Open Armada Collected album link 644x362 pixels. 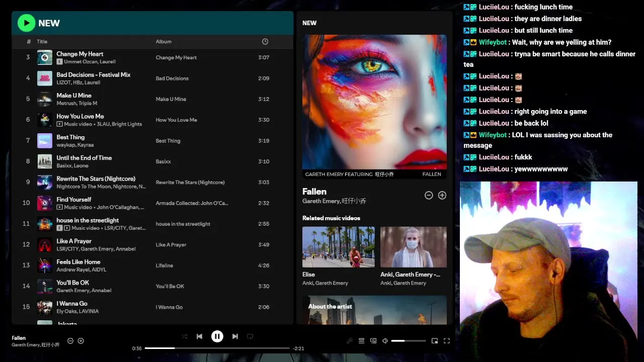tap(192, 203)
